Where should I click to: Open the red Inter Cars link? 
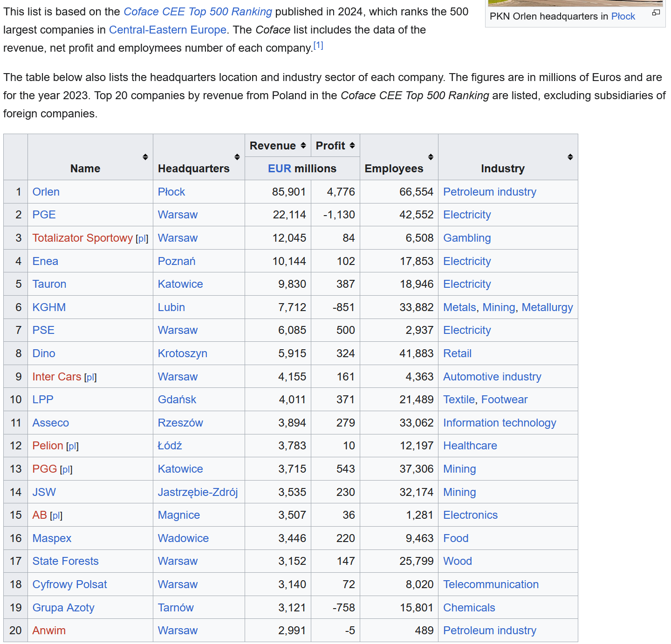[57, 377]
